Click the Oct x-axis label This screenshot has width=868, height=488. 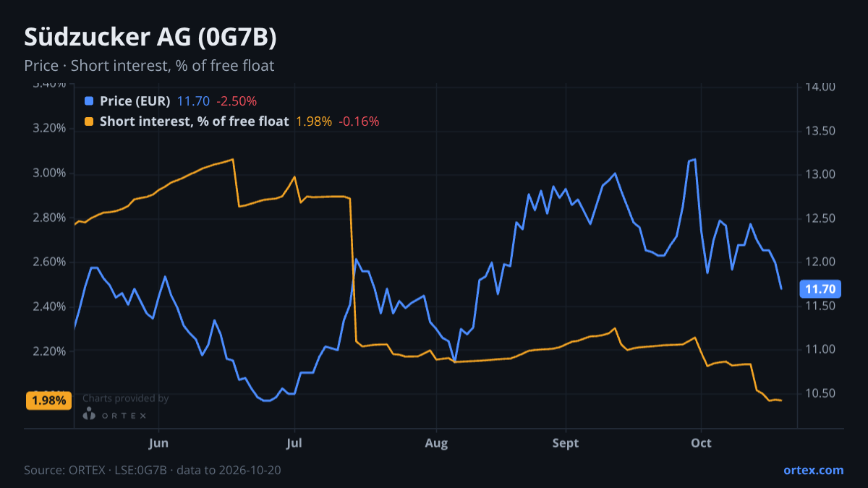point(701,442)
